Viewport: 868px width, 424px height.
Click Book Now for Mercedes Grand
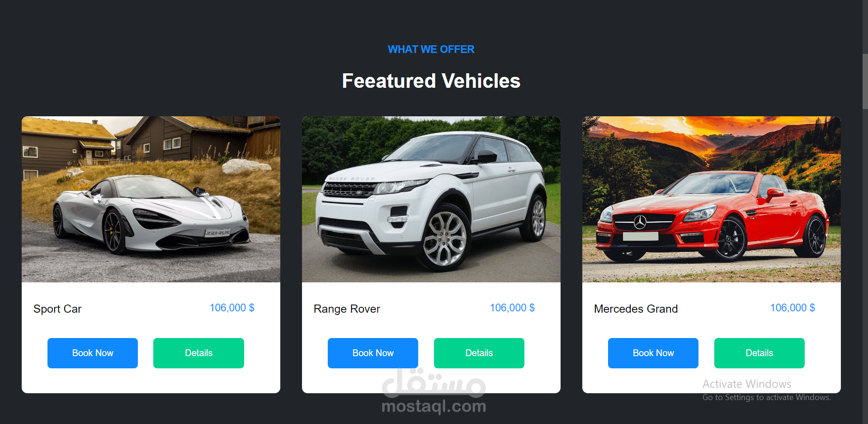coord(653,353)
